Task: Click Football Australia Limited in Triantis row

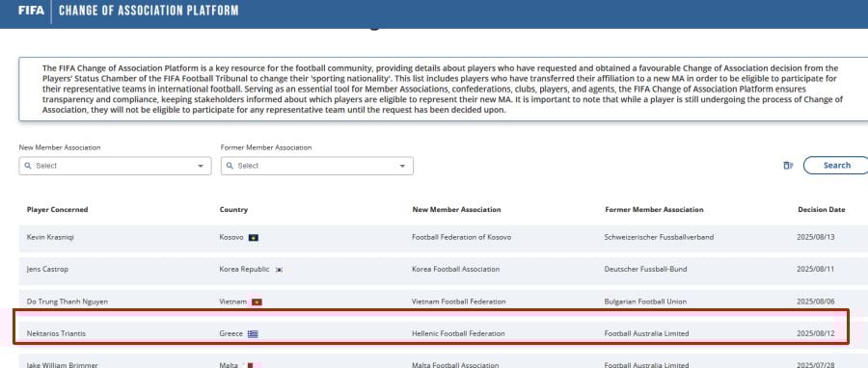Action: [647, 333]
